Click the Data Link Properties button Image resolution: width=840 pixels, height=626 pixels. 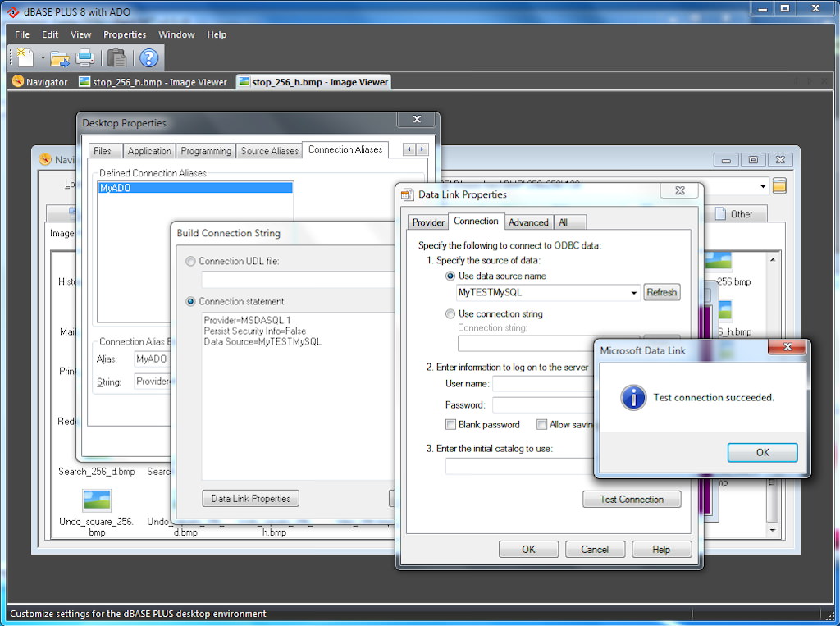pos(251,499)
